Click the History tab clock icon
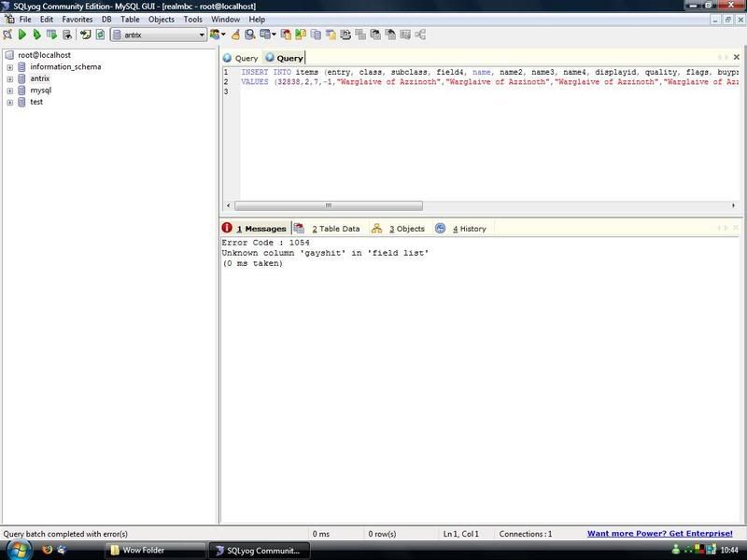This screenshot has height=560, width=747. coord(441,229)
